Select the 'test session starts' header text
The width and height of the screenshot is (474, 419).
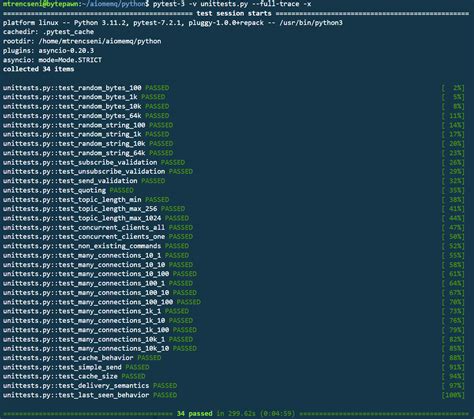(234, 14)
